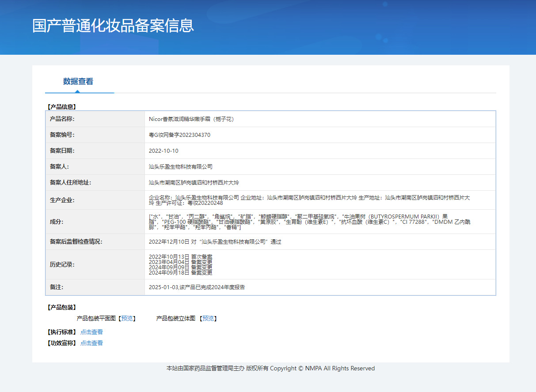Viewport: 536px width, 392px height.
Task: Click the 备案编号 row label
Action: coord(62,135)
